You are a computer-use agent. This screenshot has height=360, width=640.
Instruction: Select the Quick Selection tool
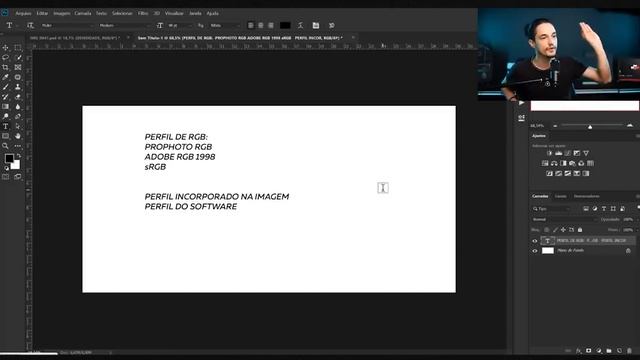coord(18,58)
